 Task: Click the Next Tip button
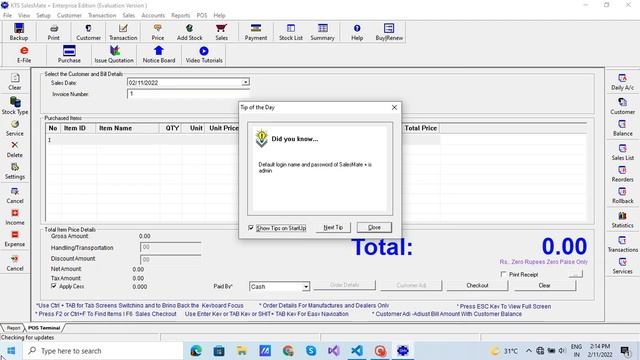[x=333, y=227]
